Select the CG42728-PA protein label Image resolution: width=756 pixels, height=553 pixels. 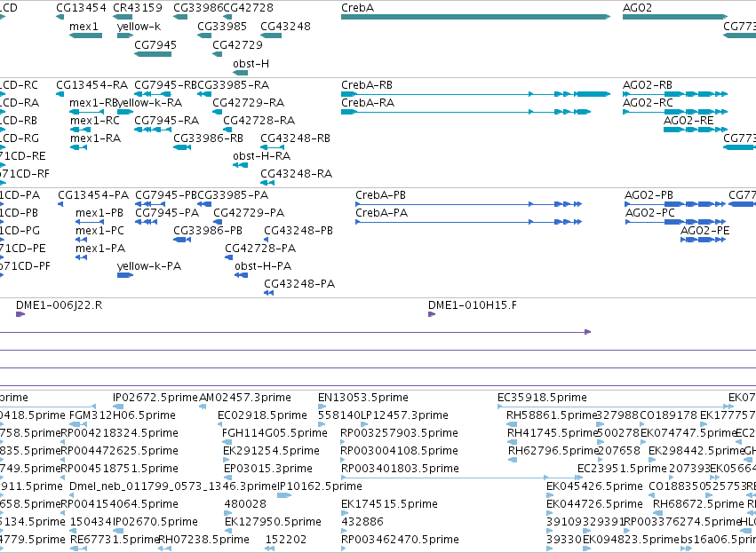[x=260, y=249]
